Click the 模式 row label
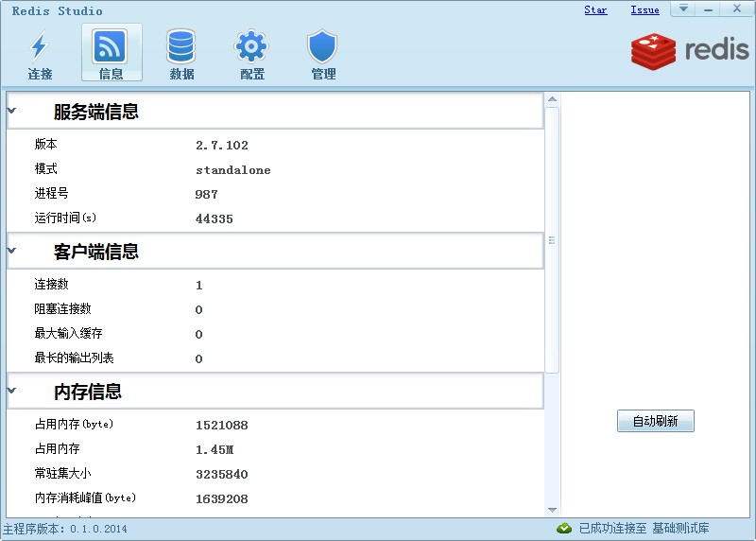 click(45, 168)
